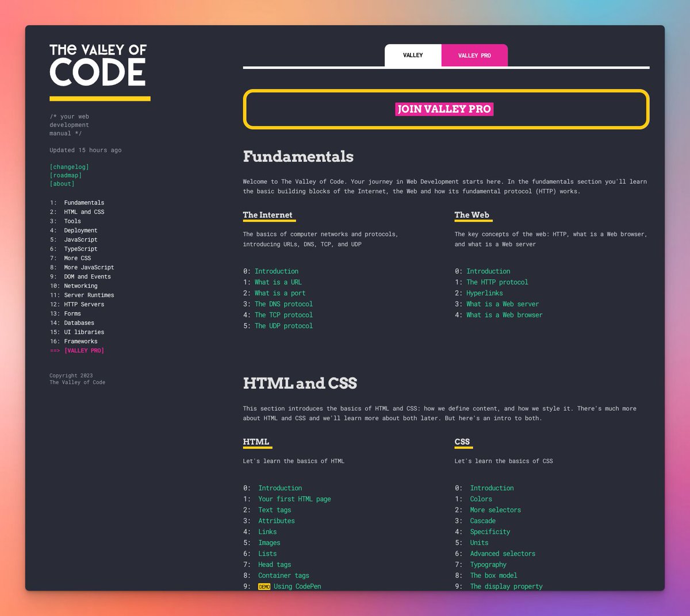Open the CSS Specificity lesson

tap(490, 532)
